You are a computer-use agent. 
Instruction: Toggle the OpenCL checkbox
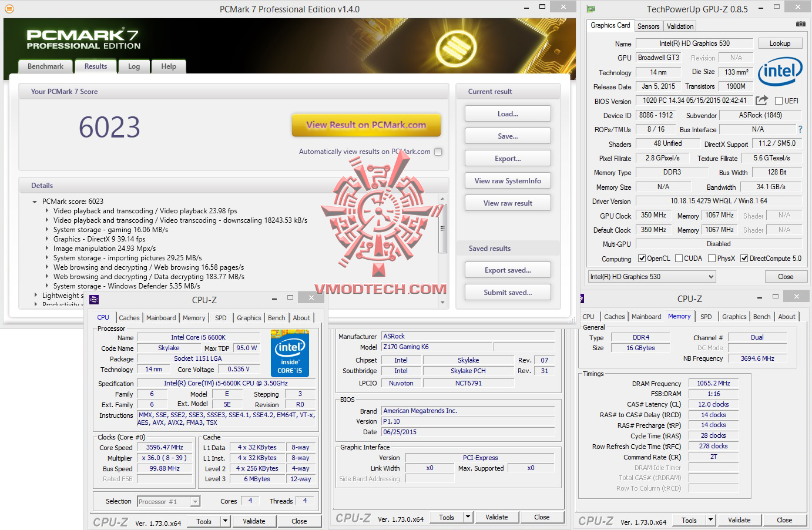click(x=642, y=259)
